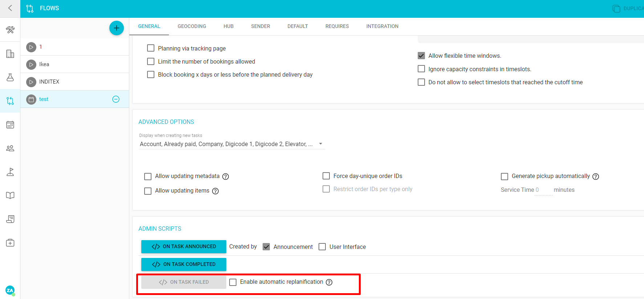Screen dimensions: 644x299
Task: Open the calendar icon in left sidebar
Action: (x=10, y=125)
